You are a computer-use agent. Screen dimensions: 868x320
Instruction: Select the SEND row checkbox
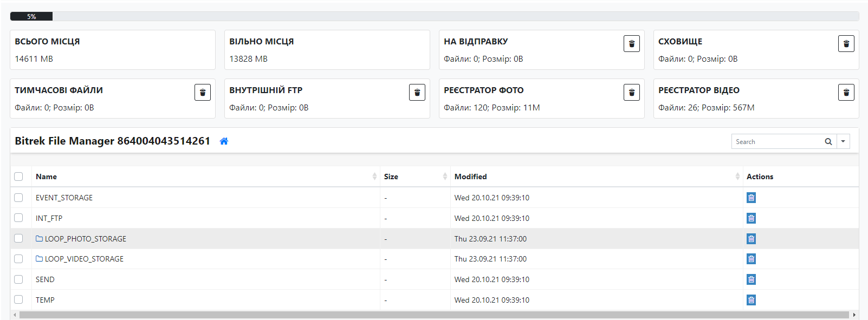tap(19, 279)
